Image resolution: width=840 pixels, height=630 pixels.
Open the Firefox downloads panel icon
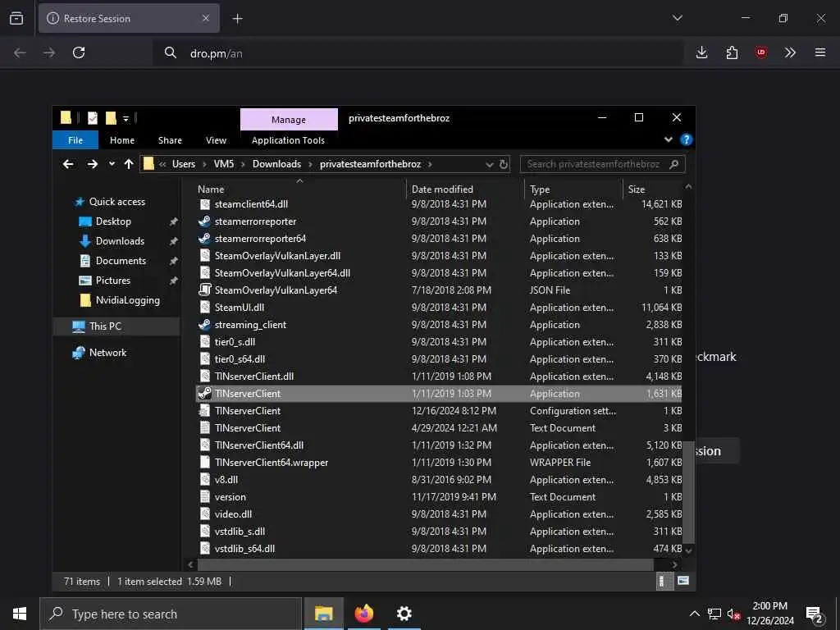(702, 52)
